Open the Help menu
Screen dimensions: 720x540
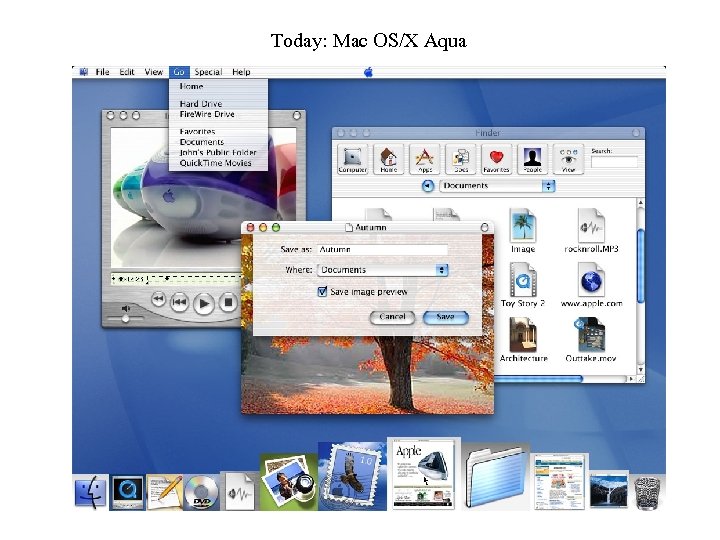click(241, 72)
